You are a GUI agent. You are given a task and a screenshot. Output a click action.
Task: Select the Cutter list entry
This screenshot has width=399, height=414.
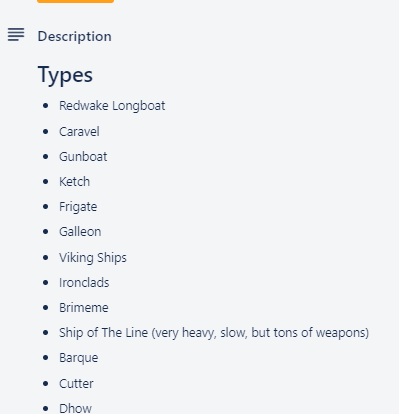click(x=76, y=384)
